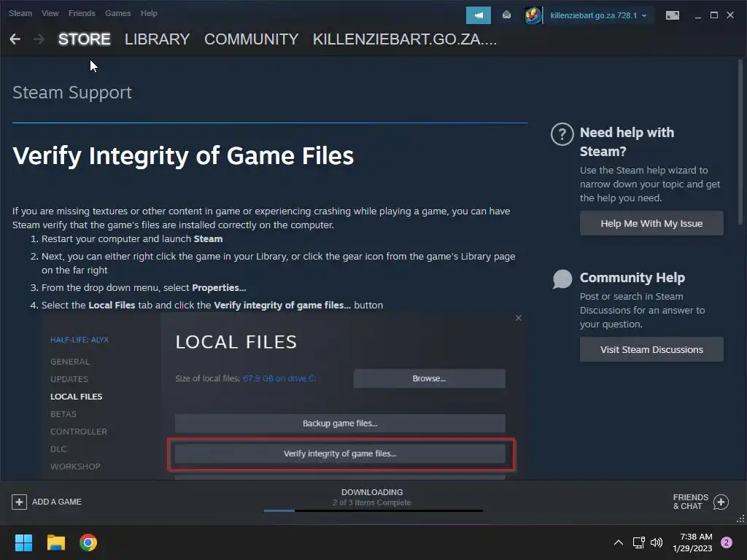The image size is (747, 560).
Task: Toggle Big Picture mode icon
Action: (x=672, y=15)
